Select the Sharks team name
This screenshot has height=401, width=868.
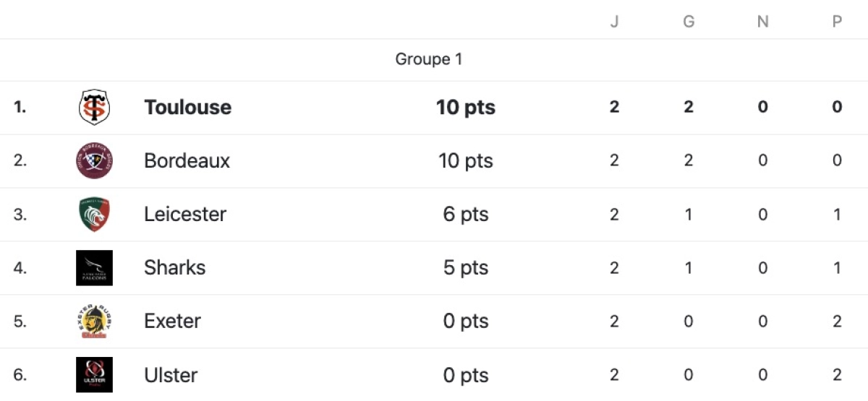[174, 267]
